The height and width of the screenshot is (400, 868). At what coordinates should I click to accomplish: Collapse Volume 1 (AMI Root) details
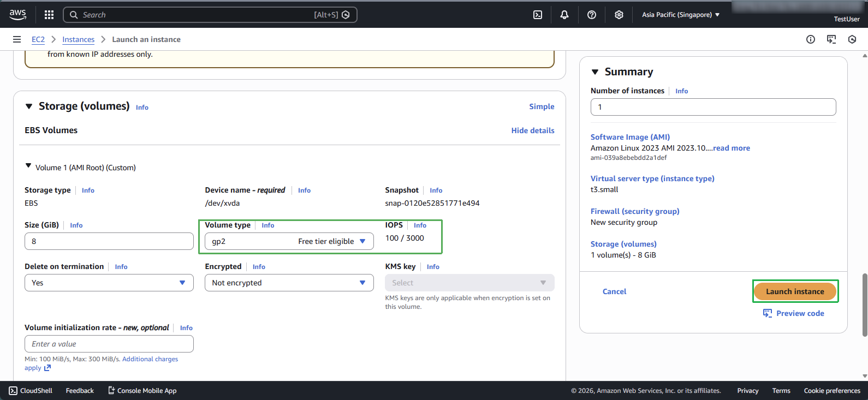[x=28, y=166]
